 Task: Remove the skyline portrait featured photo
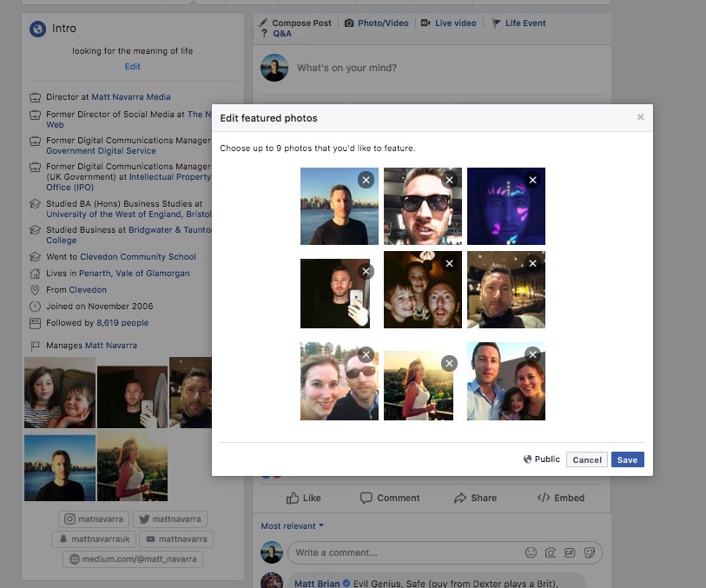pyautogui.click(x=366, y=180)
